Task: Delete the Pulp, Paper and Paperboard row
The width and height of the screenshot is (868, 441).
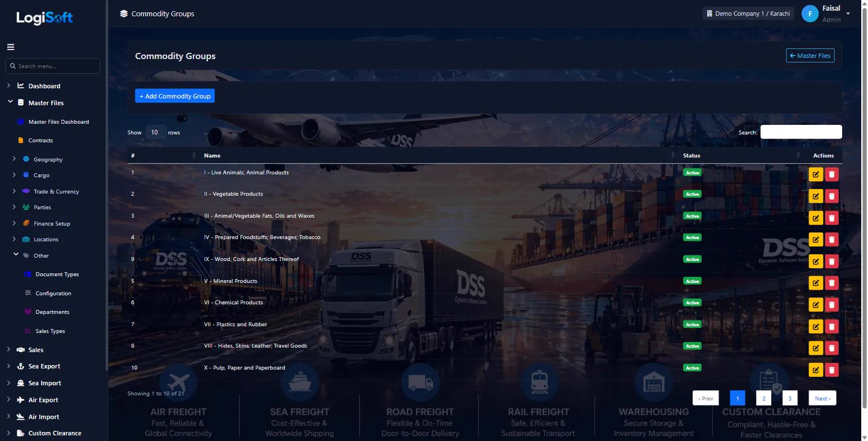Action: (831, 370)
